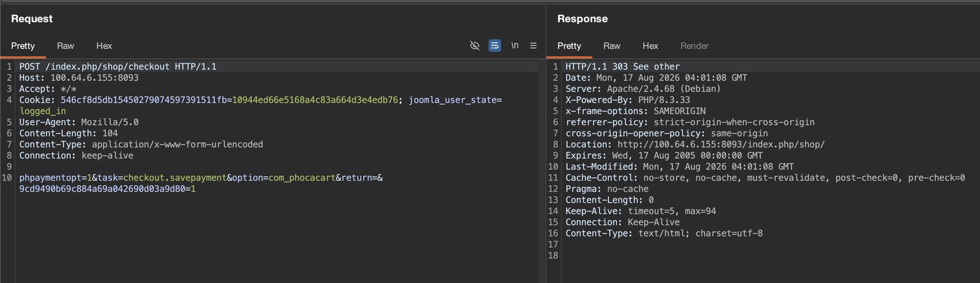This screenshot has width=980, height=283.
Task: Click line number 18 in Response gutter
Action: click(x=553, y=255)
